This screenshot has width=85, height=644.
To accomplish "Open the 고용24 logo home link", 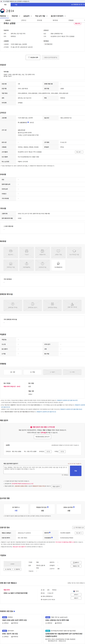I will 7,11.
